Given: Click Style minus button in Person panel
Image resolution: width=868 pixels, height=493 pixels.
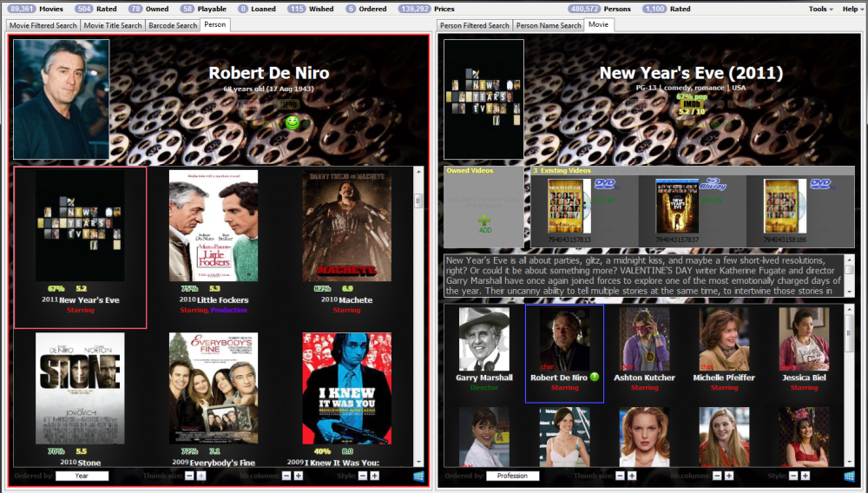Looking at the screenshot, I should [x=363, y=476].
